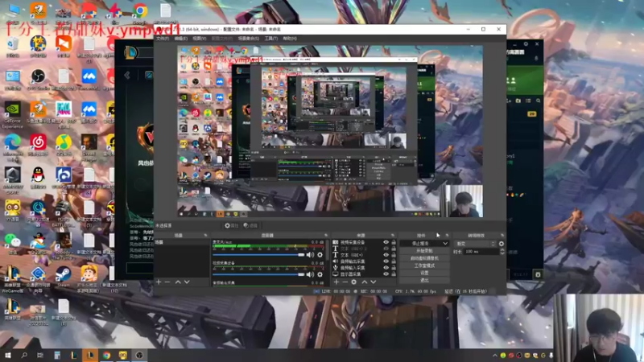Image resolution: width=644 pixels, height=362 pixels.
Task: Toggle visibility of 音频输出采集 source
Action: [x=386, y=261]
